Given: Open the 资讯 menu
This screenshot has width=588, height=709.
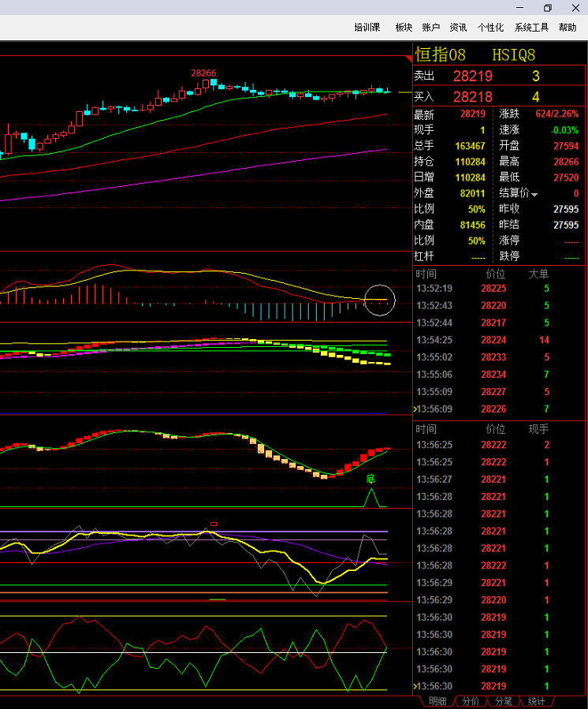Looking at the screenshot, I should coord(458,27).
